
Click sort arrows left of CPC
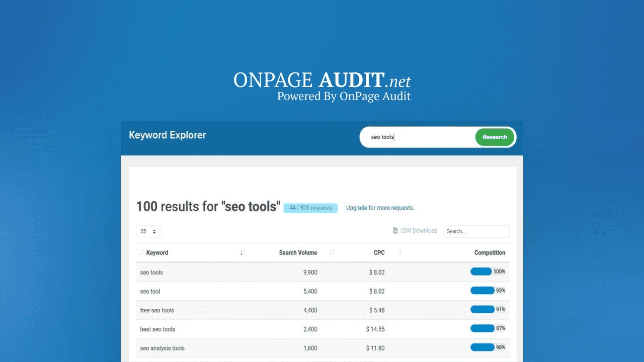coord(332,253)
